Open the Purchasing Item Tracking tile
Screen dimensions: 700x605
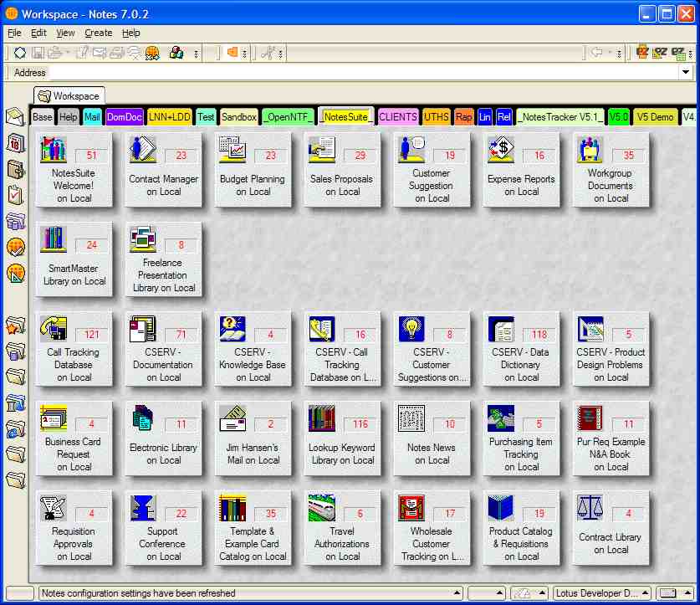[521, 438]
